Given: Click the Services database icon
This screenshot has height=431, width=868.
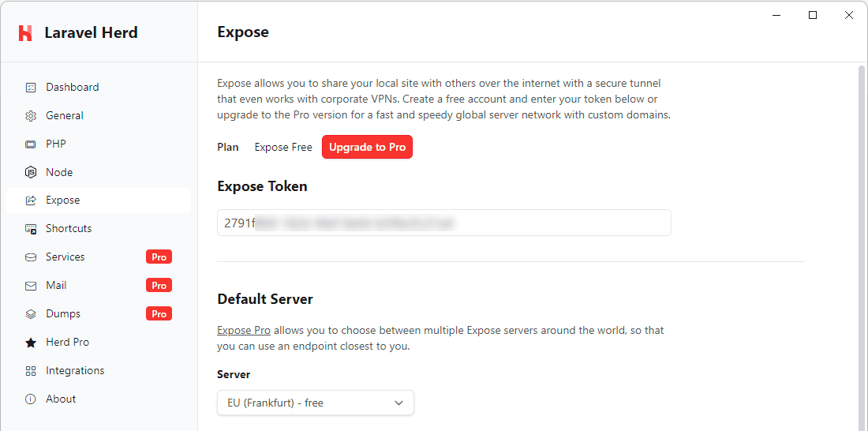Looking at the screenshot, I should coord(31,257).
